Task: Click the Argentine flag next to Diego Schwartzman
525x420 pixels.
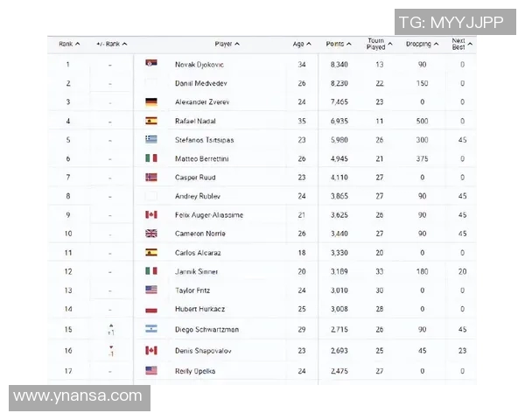Action: tap(150, 328)
